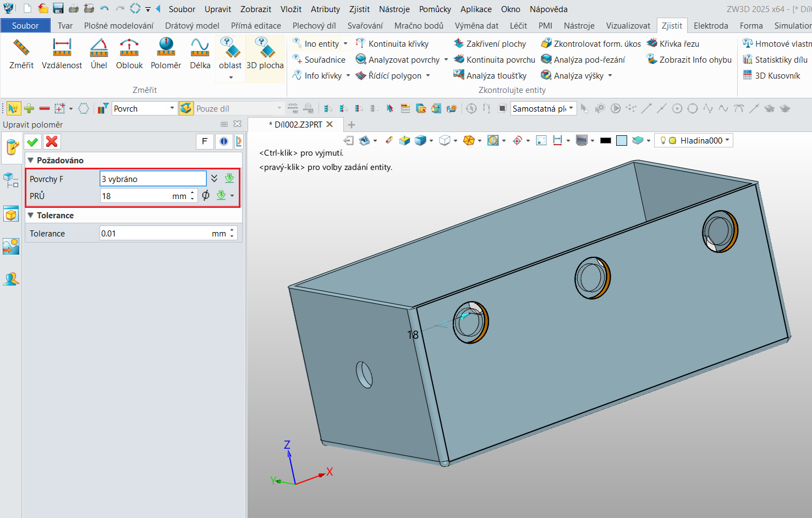
Task: Switch to the Plechový díl ribbon tab
Action: coord(314,25)
